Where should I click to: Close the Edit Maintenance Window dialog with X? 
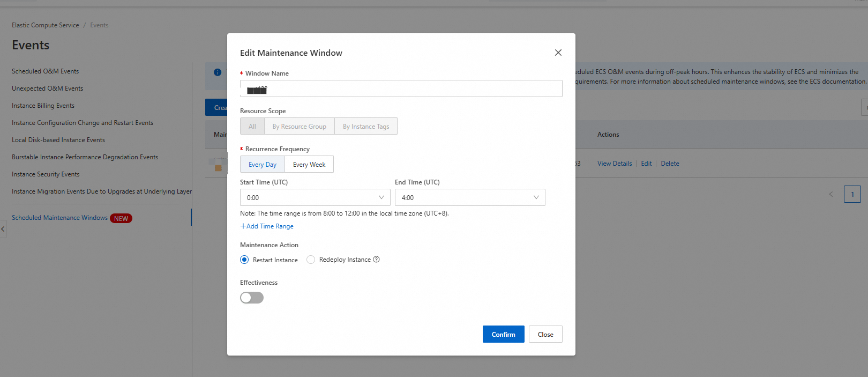click(558, 53)
